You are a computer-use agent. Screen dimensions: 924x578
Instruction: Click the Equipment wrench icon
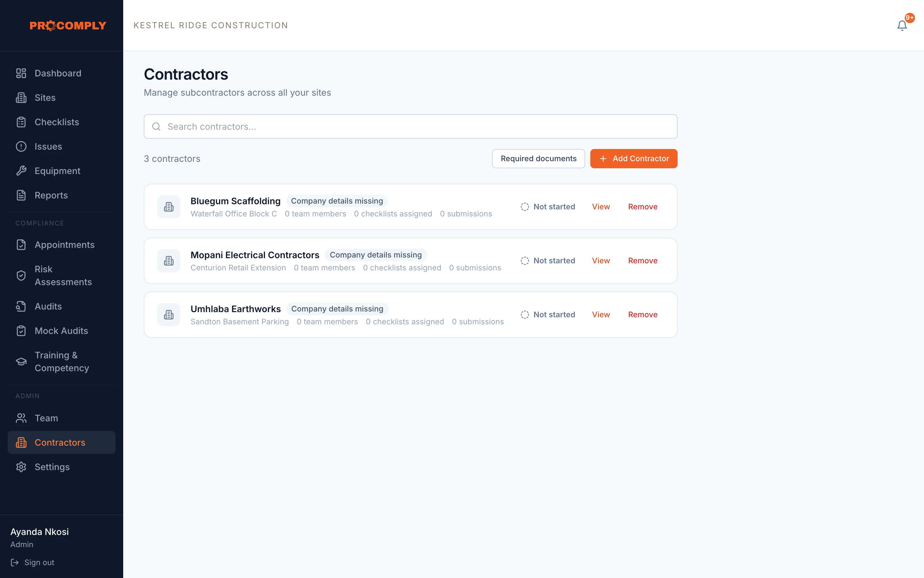click(x=21, y=171)
